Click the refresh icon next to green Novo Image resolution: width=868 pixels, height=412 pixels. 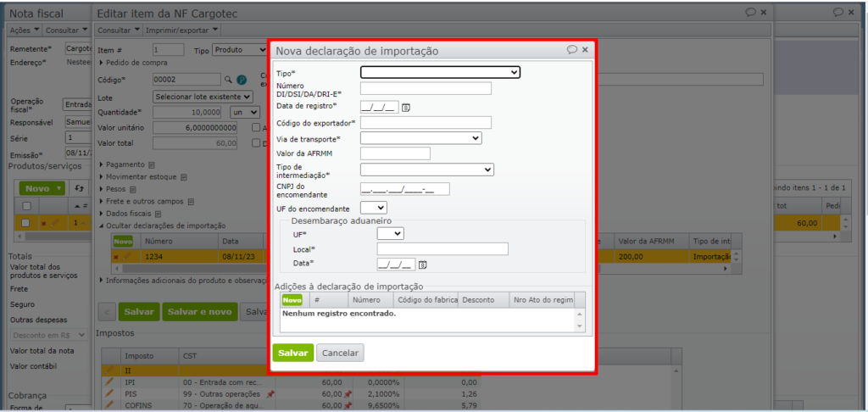[79, 188]
